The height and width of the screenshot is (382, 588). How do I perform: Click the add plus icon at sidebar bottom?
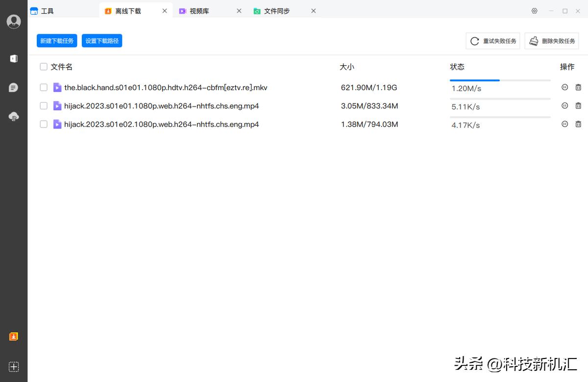point(14,366)
